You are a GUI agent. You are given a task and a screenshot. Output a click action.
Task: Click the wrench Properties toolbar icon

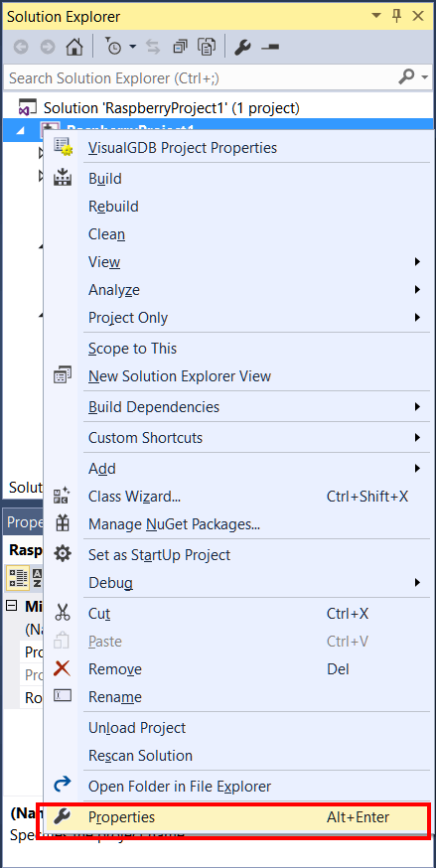[241, 48]
